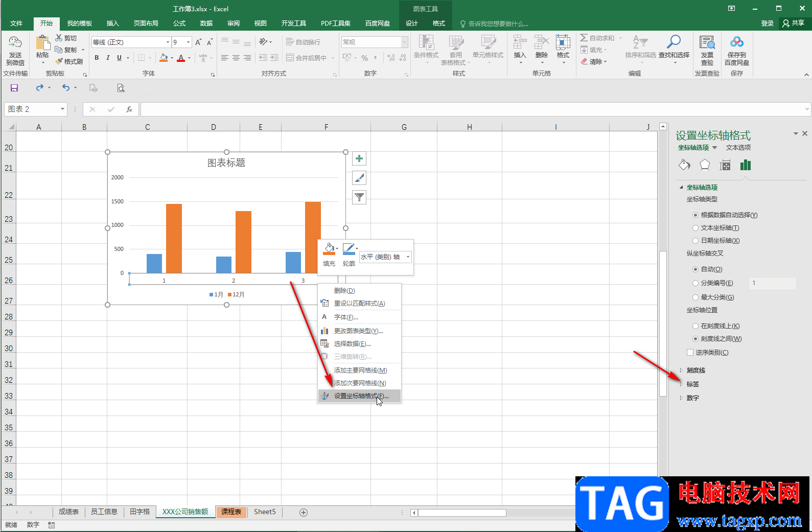
Task: Click insert function fx icon
Action: coord(129,109)
